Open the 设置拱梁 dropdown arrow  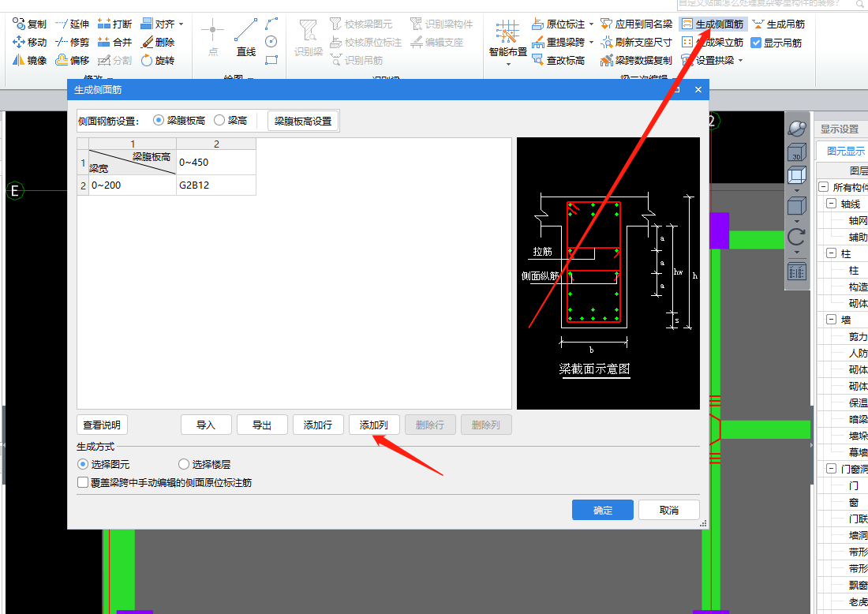coord(740,60)
